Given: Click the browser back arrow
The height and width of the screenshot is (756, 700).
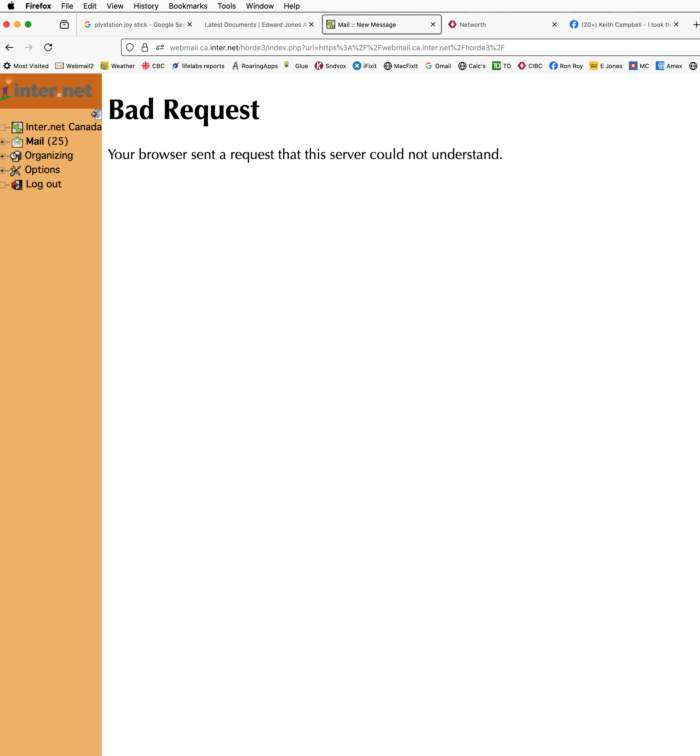Looking at the screenshot, I should (x=9, y=47).
